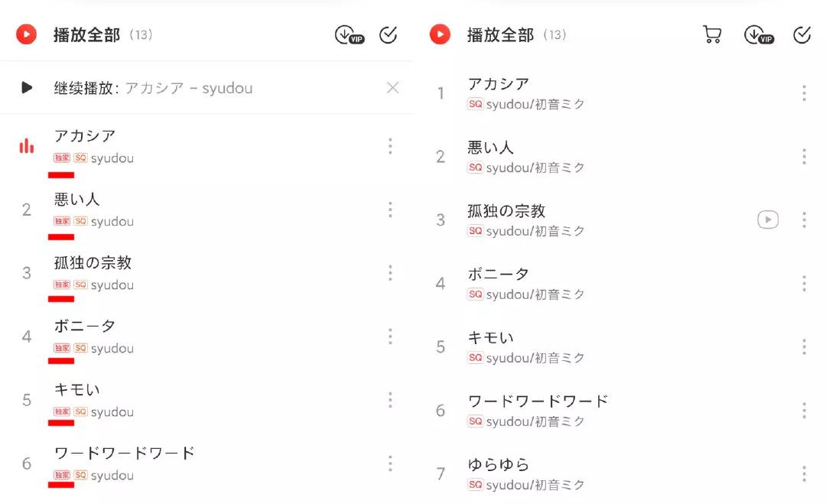Play 孤独の宗教 by syudou/初音ミク
This screenshot has width=826, height=504.
pos(506,211)
